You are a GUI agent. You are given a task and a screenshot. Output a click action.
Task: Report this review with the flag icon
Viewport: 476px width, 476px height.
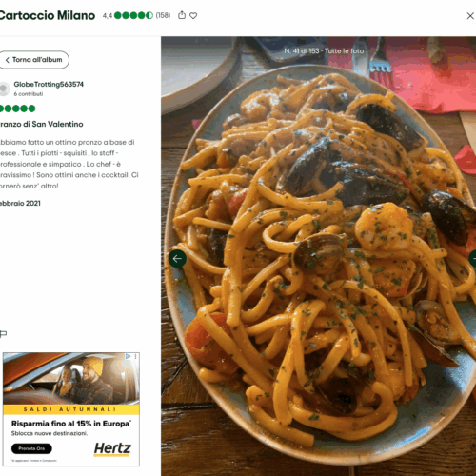pyautogui.click(x=3, y=333)
